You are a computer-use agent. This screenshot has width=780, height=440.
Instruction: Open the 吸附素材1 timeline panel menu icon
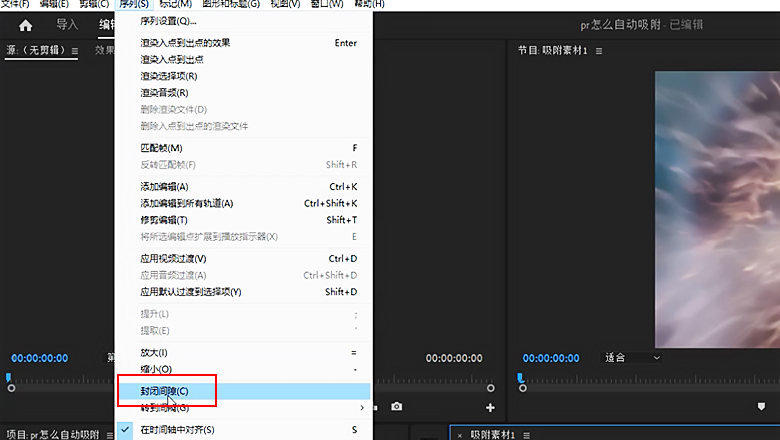[x=526, y=435]
